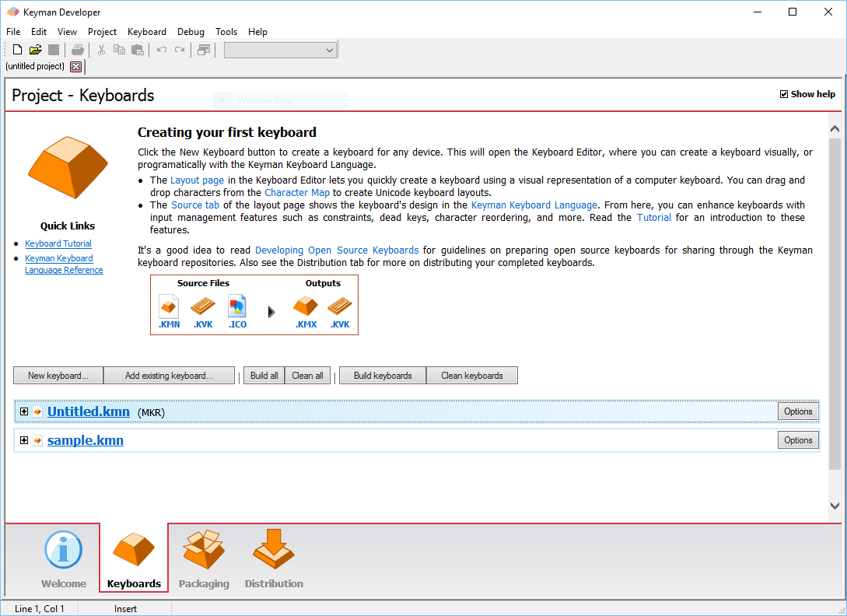This screenshot has height=616, width=847.
Task: Open Keyman Keyboard Language Reference quick link
Action: [64, 264]
